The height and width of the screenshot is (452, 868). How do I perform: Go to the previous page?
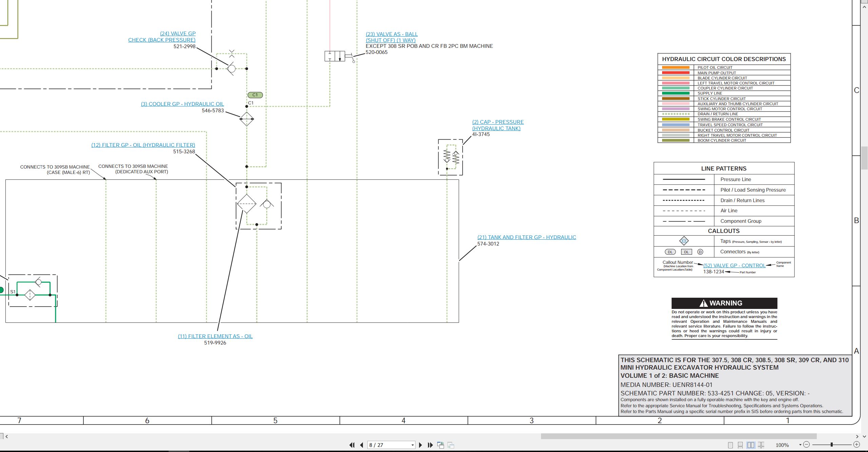[362, 445]
